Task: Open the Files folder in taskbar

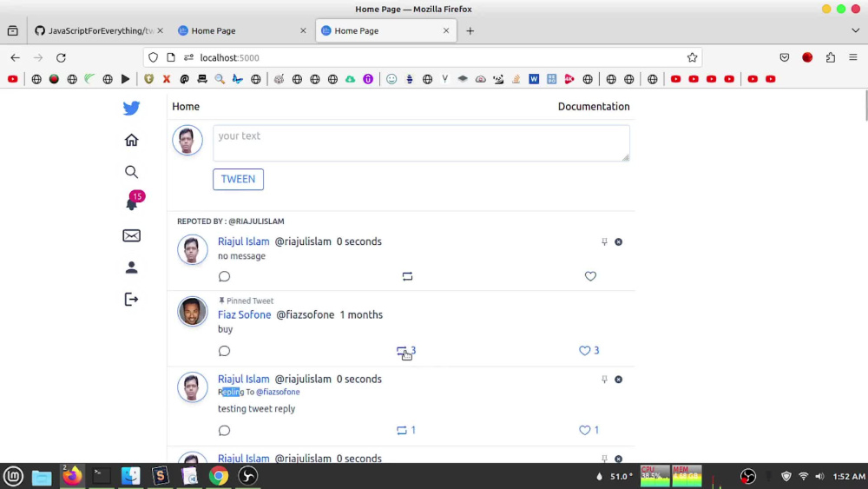Action: tap(42, 476)
